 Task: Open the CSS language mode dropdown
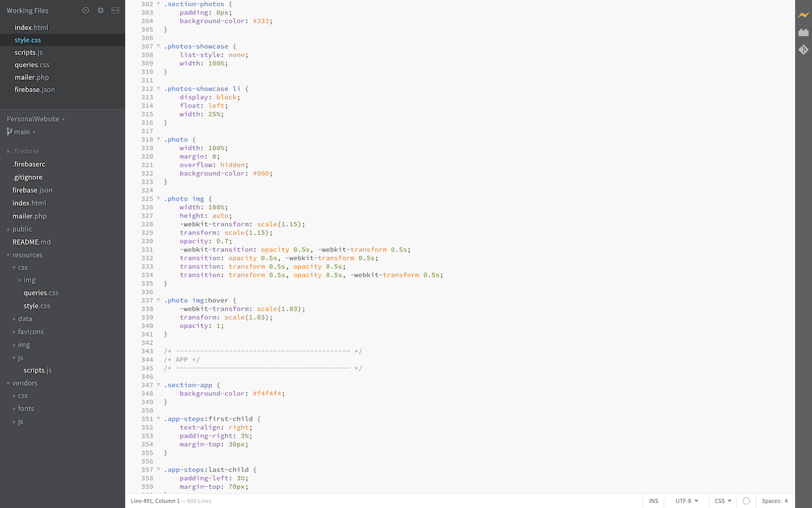point(723,501)
